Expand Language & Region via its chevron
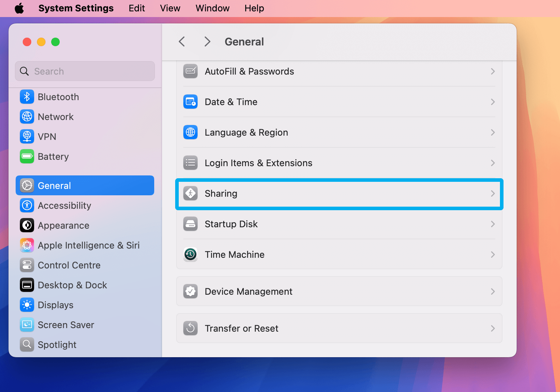 [493, 132]
